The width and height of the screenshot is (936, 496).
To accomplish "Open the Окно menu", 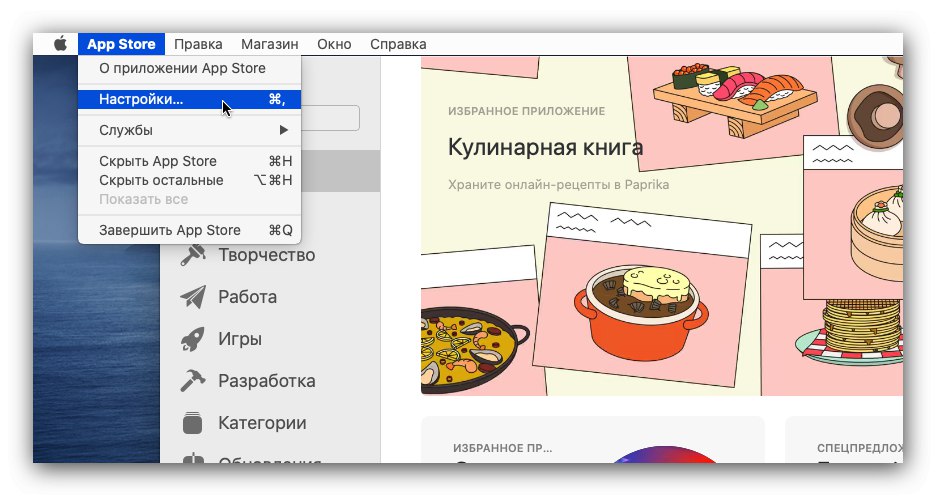I will click(334, 44).
